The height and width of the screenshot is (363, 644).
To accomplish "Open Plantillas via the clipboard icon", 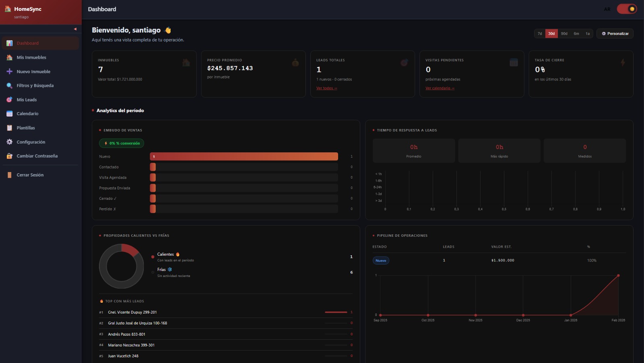I will pyautogui.click(x=9, y=127).
